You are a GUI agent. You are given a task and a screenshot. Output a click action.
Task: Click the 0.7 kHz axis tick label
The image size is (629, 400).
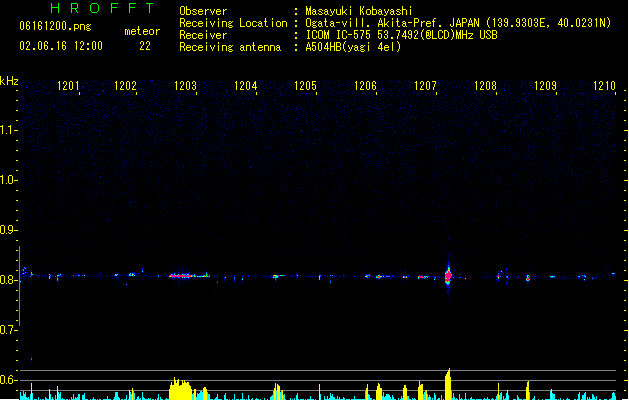point(7,330)
